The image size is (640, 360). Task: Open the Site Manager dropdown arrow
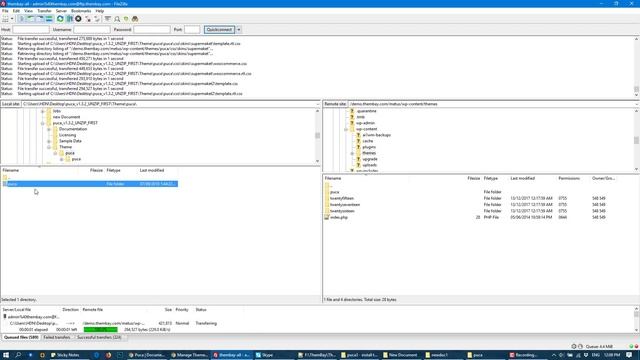(x=12, y=19)
